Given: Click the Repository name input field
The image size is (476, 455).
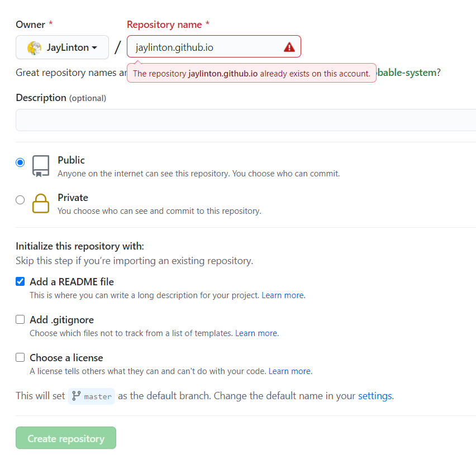Looking at the screenshot, I should coord(214,46).
